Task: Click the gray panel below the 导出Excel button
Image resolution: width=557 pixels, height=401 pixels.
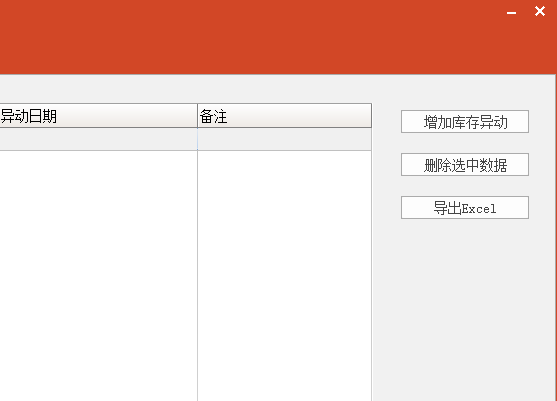Action: (x=465, y=309)
